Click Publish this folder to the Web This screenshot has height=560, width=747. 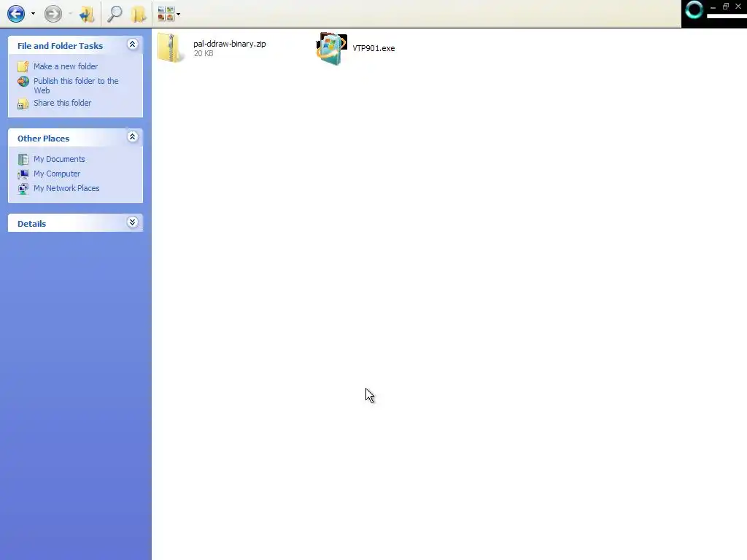click(x=76, y=85)
